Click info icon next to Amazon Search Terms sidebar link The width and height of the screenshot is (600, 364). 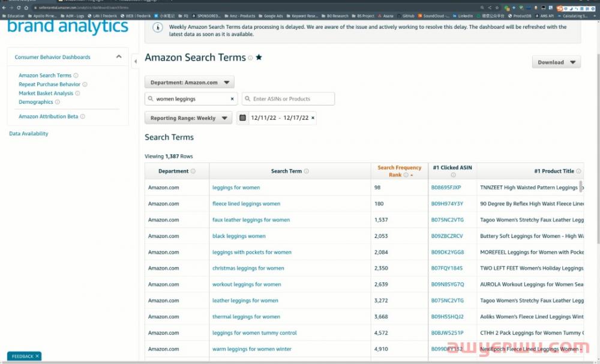point(76,76)
